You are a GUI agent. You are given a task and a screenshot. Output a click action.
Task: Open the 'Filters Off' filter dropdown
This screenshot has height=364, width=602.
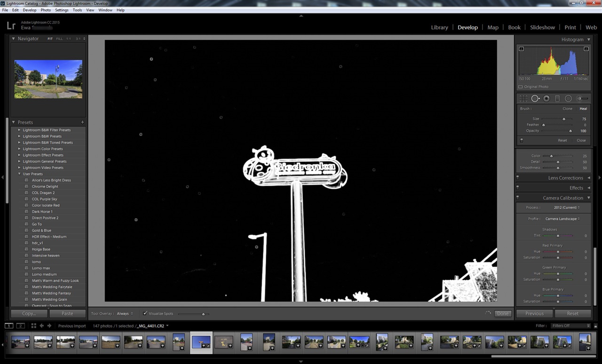(571, 325)
